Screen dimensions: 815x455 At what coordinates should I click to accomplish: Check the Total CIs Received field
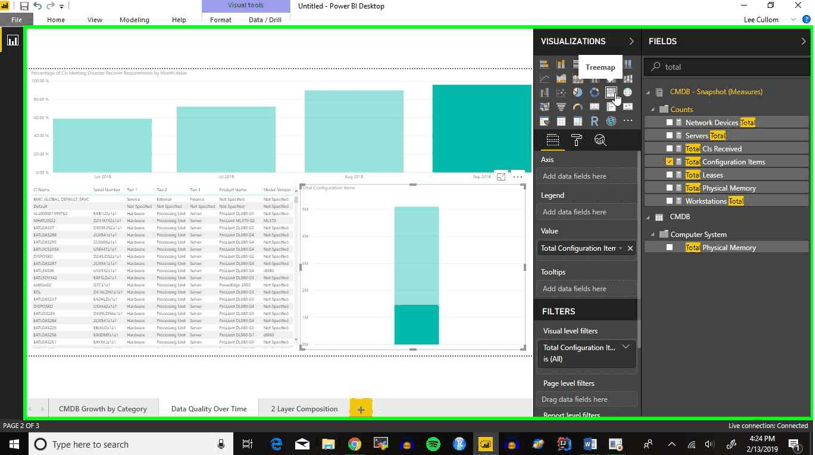pyautogui.click(x=669, y=149)
